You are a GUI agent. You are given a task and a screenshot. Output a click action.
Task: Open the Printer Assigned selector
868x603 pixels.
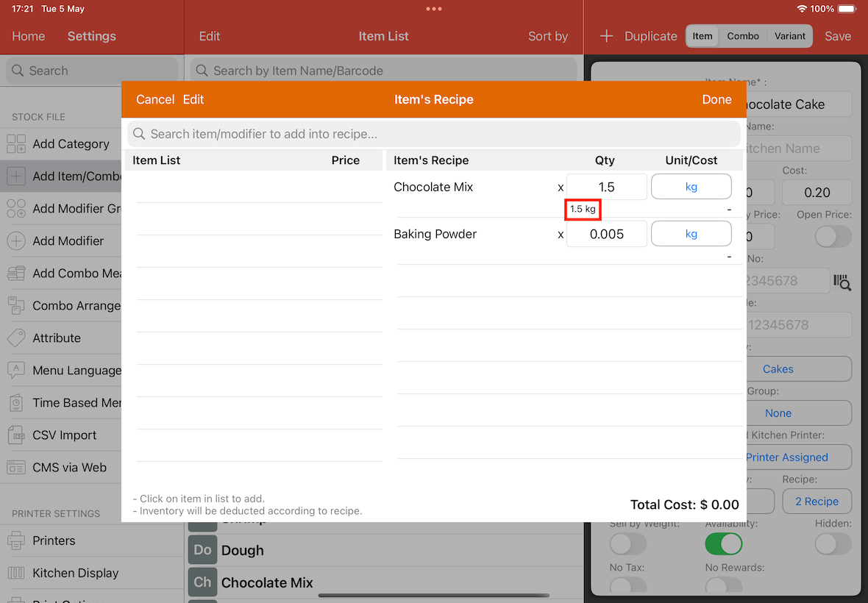799,457
